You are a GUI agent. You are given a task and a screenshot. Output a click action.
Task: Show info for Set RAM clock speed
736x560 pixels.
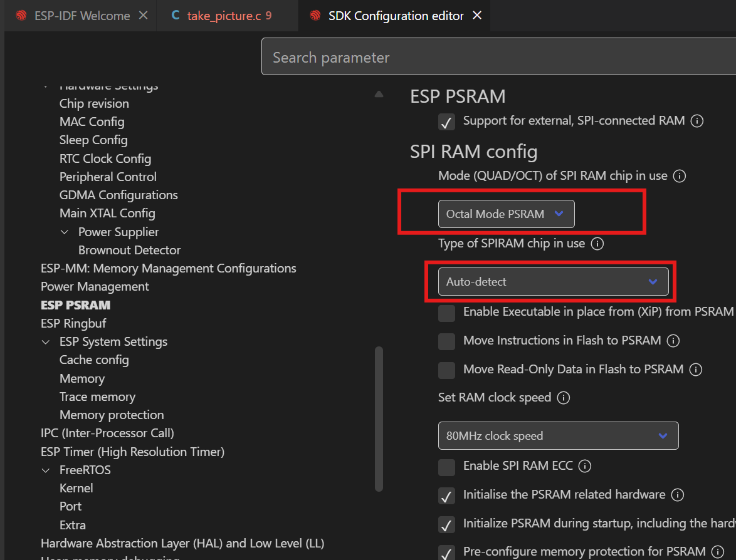(x=563, y=398)
